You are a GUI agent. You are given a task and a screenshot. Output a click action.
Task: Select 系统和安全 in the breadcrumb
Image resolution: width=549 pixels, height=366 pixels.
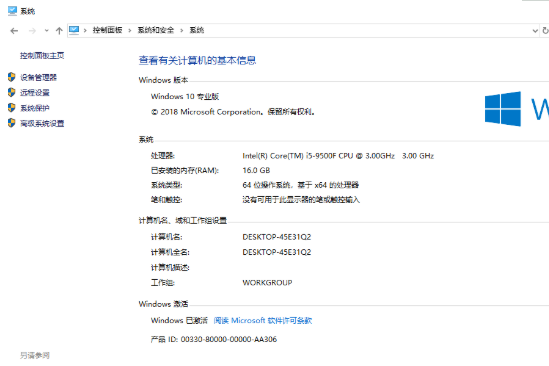click(155, 30)
